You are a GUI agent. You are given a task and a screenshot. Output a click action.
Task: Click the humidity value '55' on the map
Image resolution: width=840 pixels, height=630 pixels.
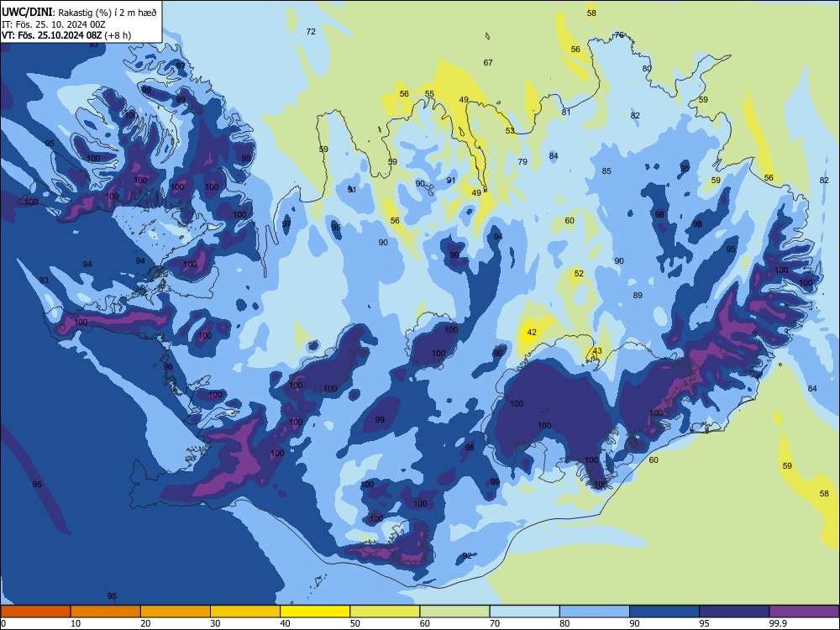click(x=429, y=94)
